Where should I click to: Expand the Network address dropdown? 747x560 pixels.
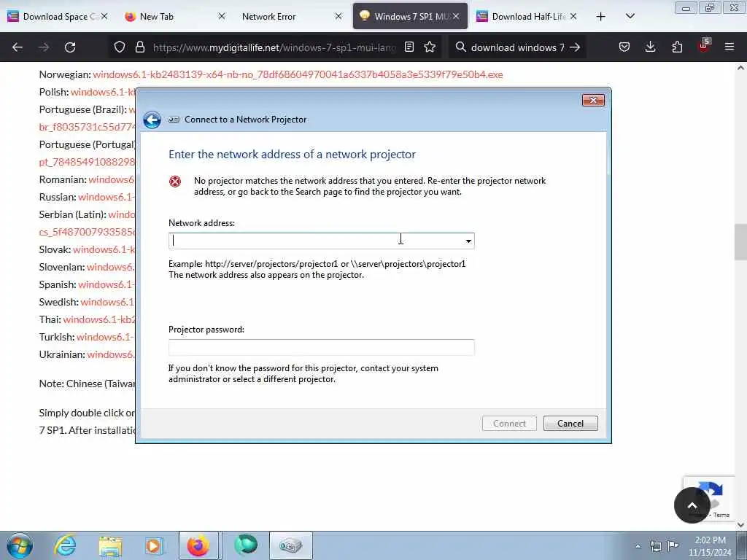[x=468, y=241]
